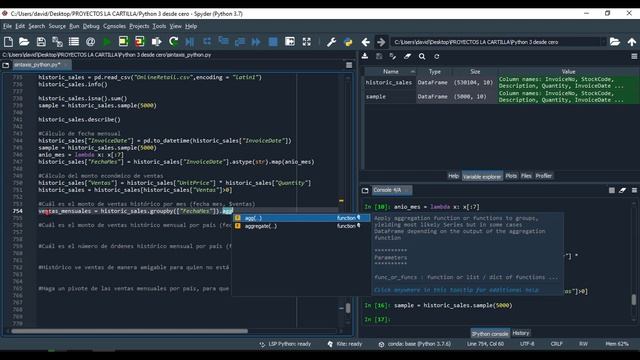Click Save data icon in Variable explorer
Image resolution: width=640 pixels, height=360 pixels.
pyautogui.click(x=379, y=56)
